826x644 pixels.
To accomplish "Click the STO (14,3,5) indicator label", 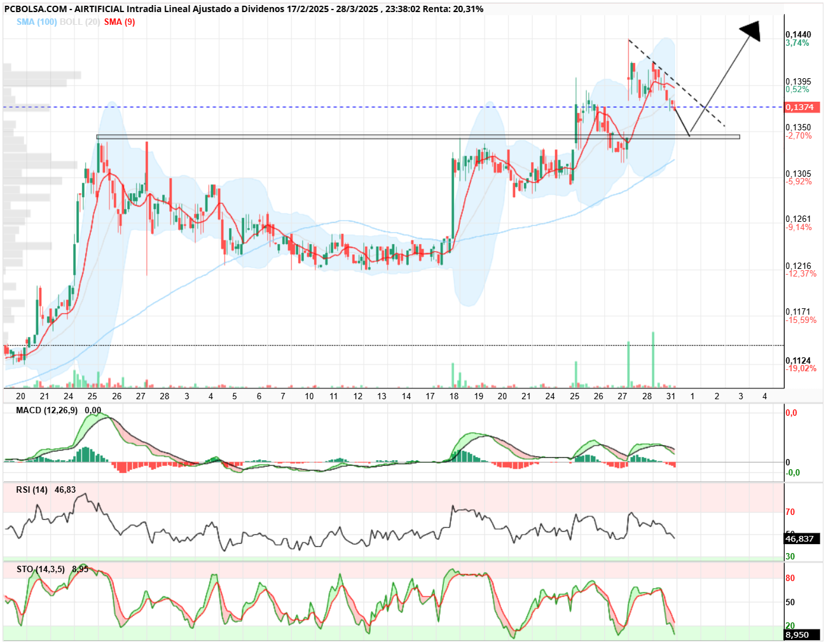I will pyautogui.click(x=41, y=569).
